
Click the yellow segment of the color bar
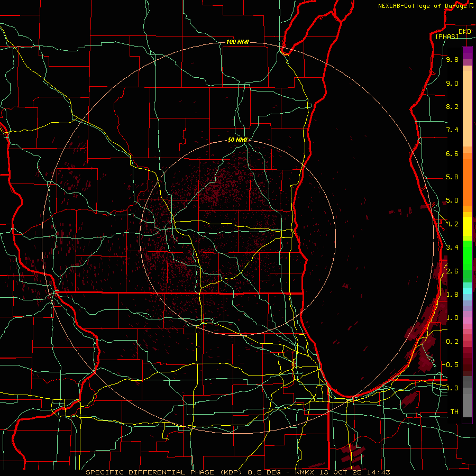[x=467, y=226]
